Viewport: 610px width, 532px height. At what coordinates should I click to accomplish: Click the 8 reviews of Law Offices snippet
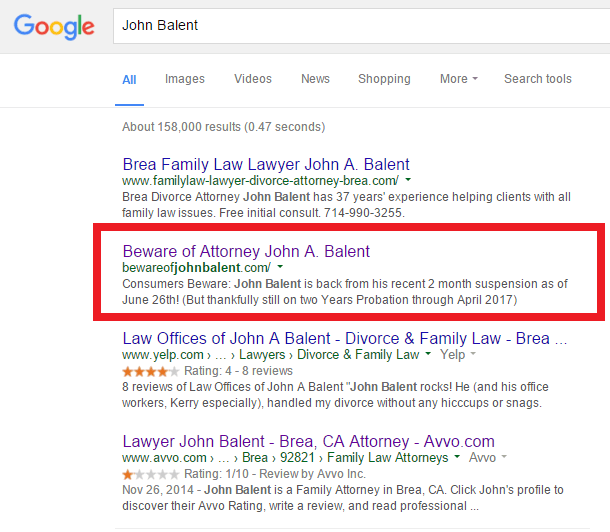point(335,395)
